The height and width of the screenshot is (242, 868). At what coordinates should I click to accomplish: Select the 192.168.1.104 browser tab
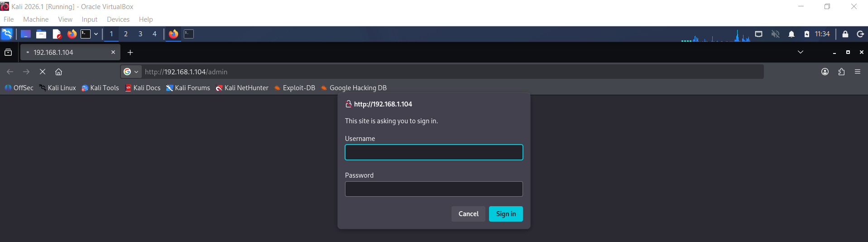click(71, 53)
